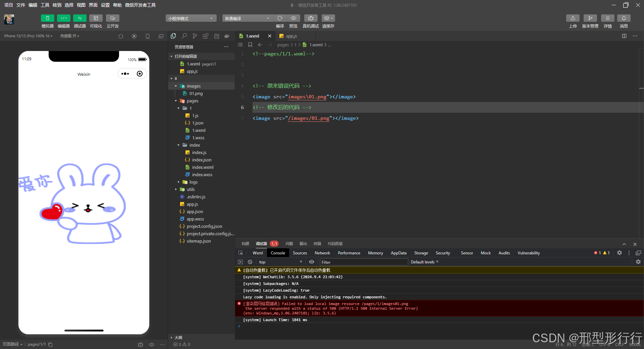Viewport: 644px width, 349px height.
Task: Switch to the problems panel tab
Action: point(289,244)
